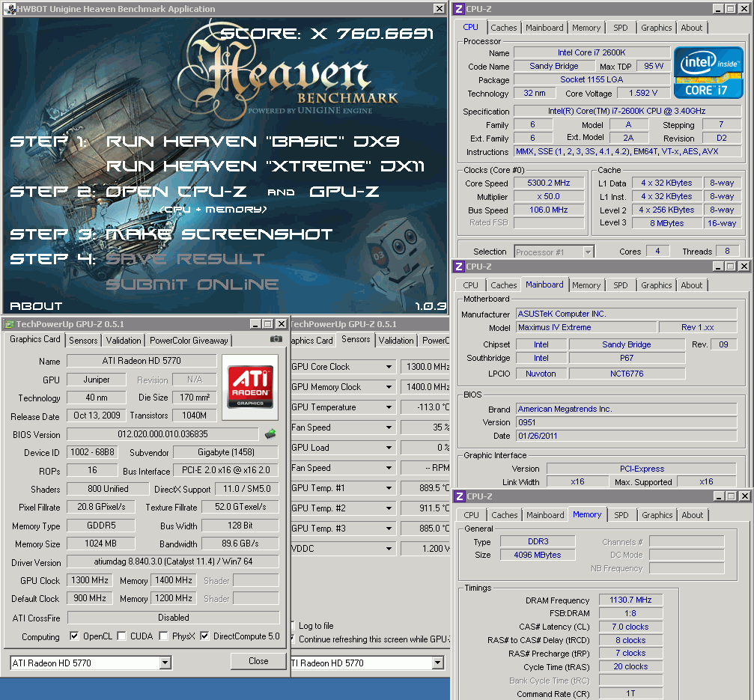Open the ATI Radeon HD 5770 selector in Graphics Card window
Image resolution: width=754 pixels, height=700 pixels.
pos(165,663)
